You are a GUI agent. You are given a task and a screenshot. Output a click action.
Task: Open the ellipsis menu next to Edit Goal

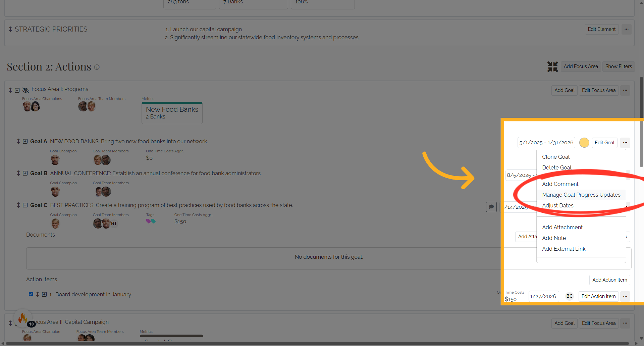[x=625, y=143]
